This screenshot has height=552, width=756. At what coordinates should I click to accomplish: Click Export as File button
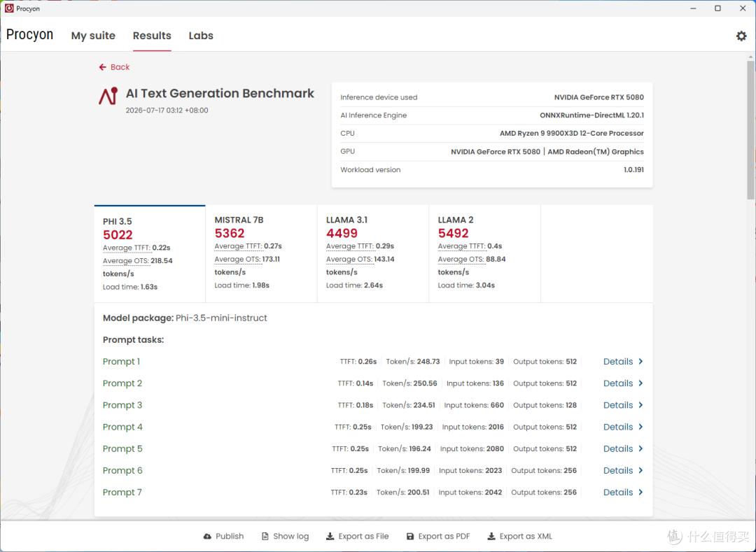click(358, 536)
